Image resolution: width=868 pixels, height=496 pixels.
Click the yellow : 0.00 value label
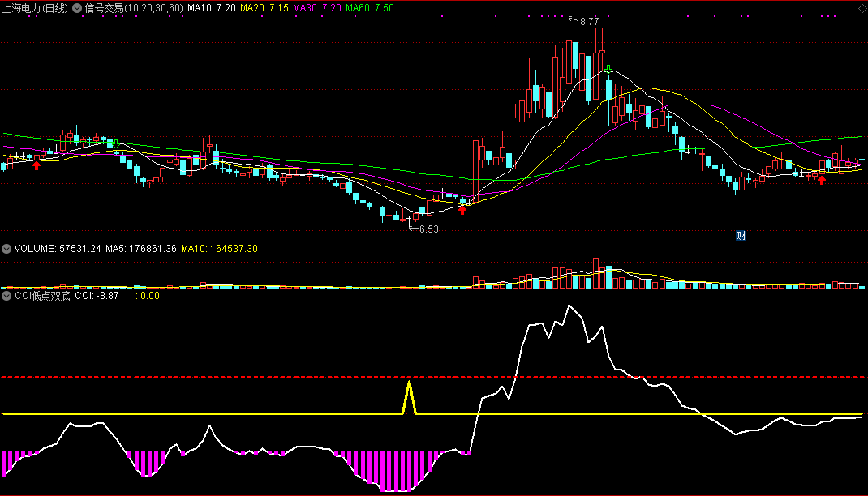pyautogui.click(x=148, y=296)
